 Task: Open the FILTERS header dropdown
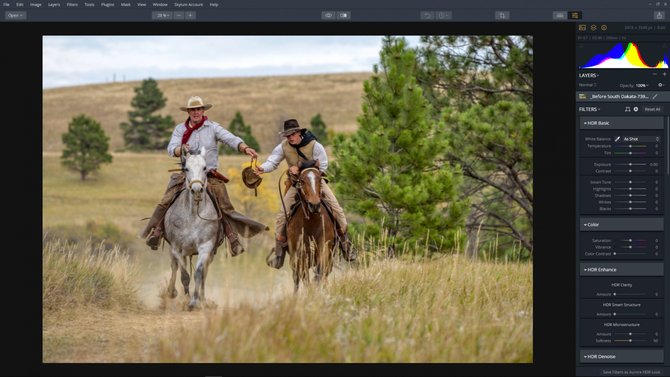[x=589, y=109]
